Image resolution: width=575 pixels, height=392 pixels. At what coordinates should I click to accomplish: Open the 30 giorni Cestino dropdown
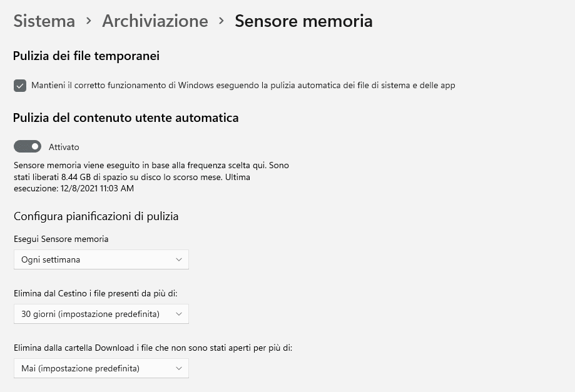[x=101, y=314]
